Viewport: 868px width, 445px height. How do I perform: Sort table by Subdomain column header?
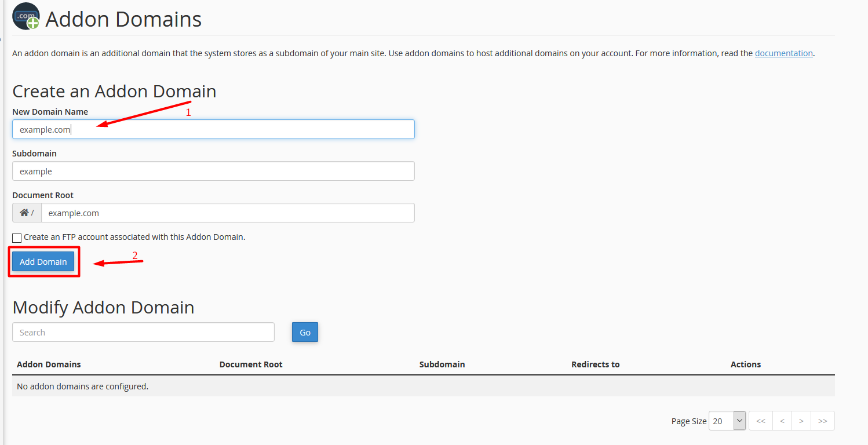click(x=442, y=364)
